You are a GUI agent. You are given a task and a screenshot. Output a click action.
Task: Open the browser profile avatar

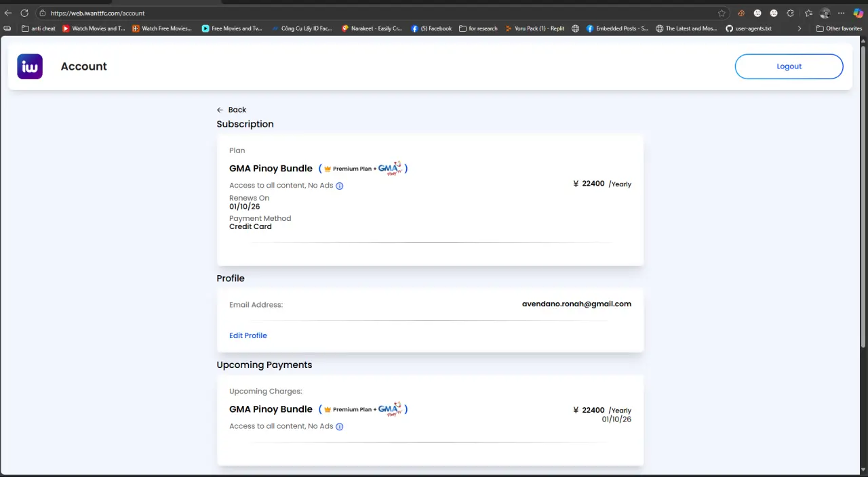coord(825,13)
